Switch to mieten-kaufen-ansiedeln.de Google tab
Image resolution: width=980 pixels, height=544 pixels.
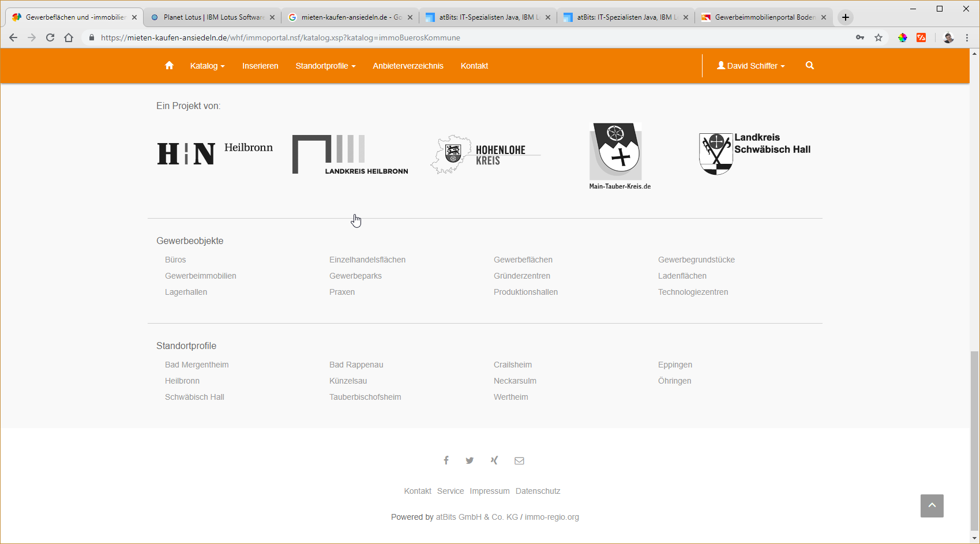tap(350, 17)
